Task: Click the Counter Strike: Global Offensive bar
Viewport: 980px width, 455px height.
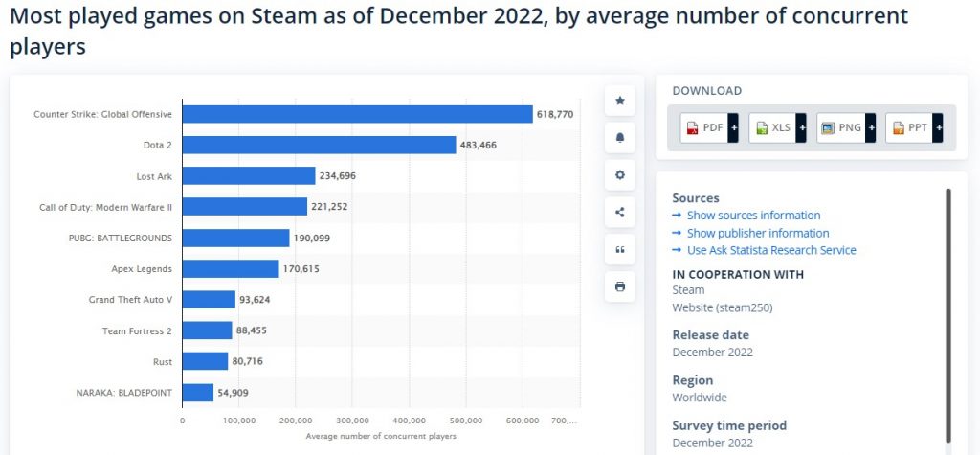Action: [358, 114]
